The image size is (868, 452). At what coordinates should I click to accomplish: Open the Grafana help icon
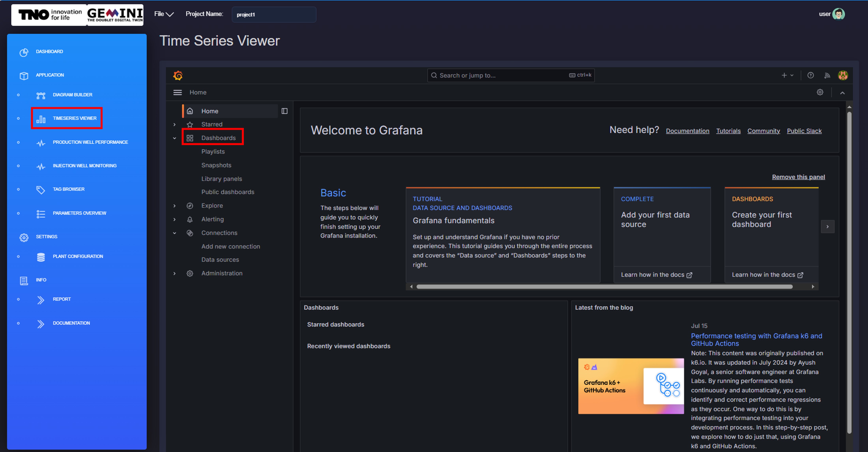(x=810, y=75)
